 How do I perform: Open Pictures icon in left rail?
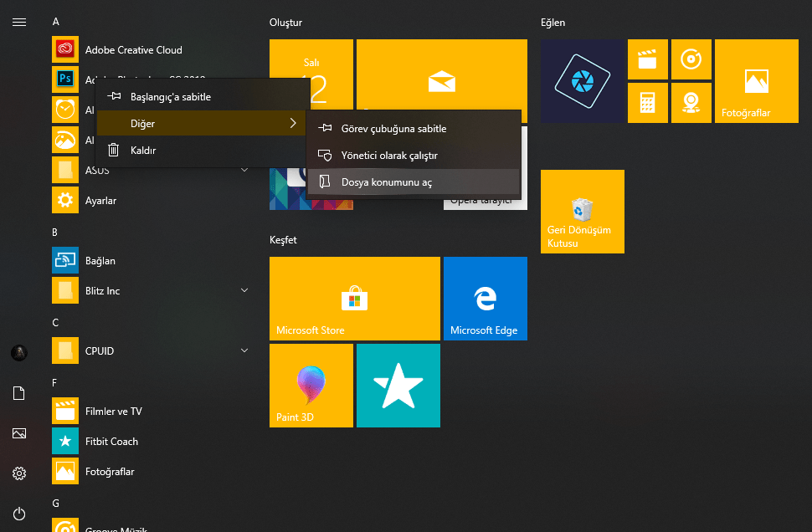click(19, 433)
